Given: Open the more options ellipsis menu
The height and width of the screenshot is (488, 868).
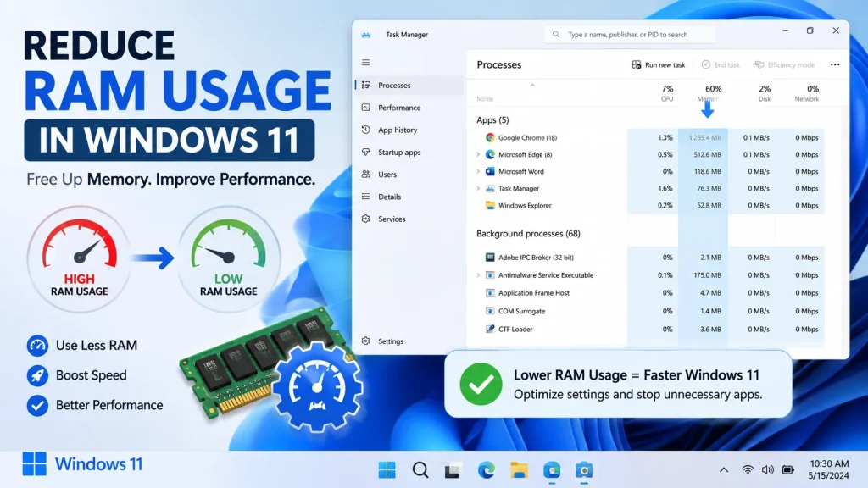Looking at the screenshot, I should (x=835, y=64).
